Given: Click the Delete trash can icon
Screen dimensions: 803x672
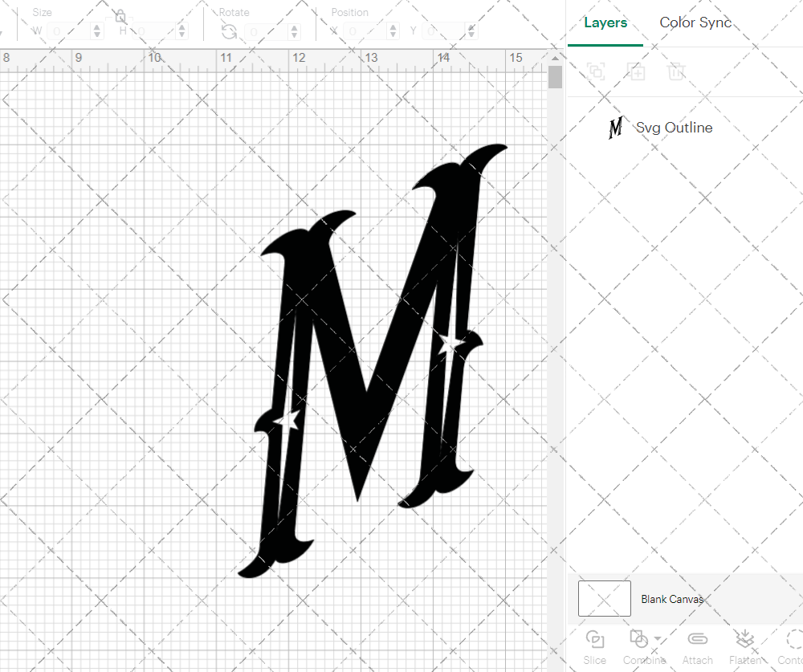Looking at the screenshot, I should pos(676,71).
